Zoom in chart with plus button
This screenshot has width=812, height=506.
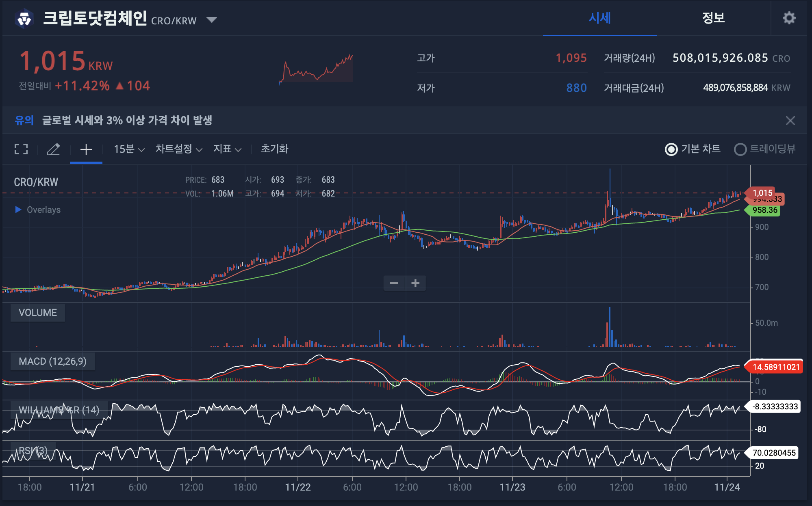(415, 283)
